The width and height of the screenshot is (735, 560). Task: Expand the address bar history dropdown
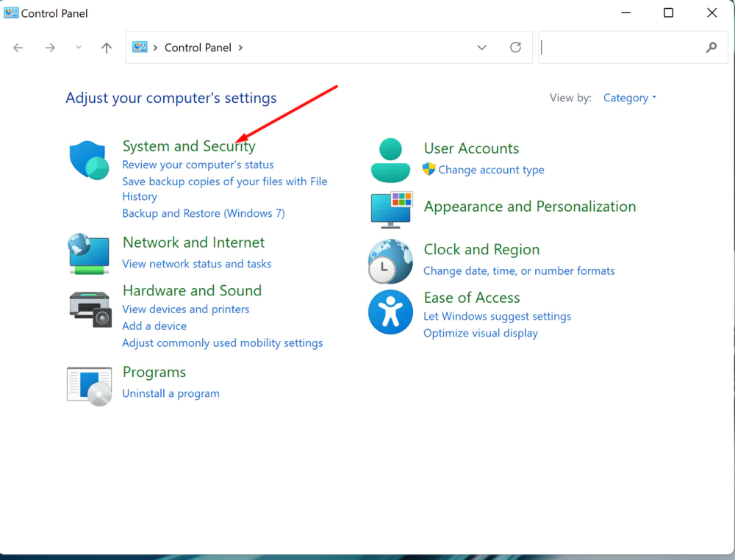[481, 47]
